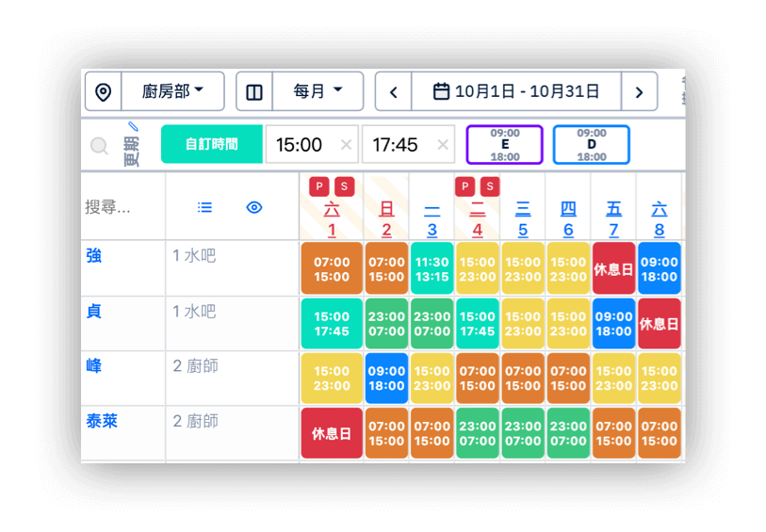Click the 更期 edit pencil icon

click(x=133, y=126)
